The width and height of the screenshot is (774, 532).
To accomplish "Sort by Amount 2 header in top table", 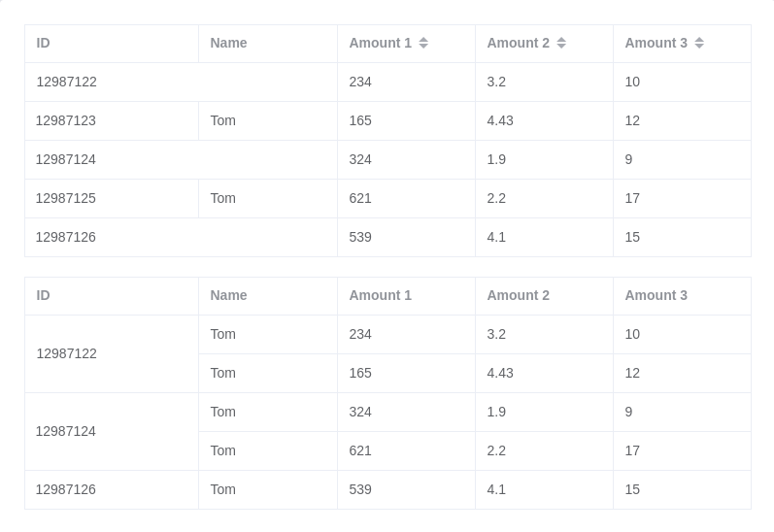I will point(519,43).
